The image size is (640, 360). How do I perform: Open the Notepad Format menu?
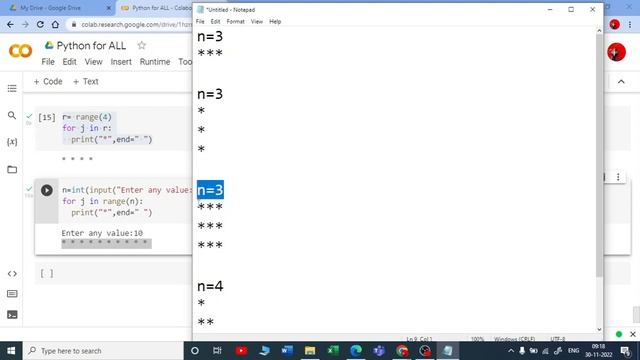click(236, 22)
